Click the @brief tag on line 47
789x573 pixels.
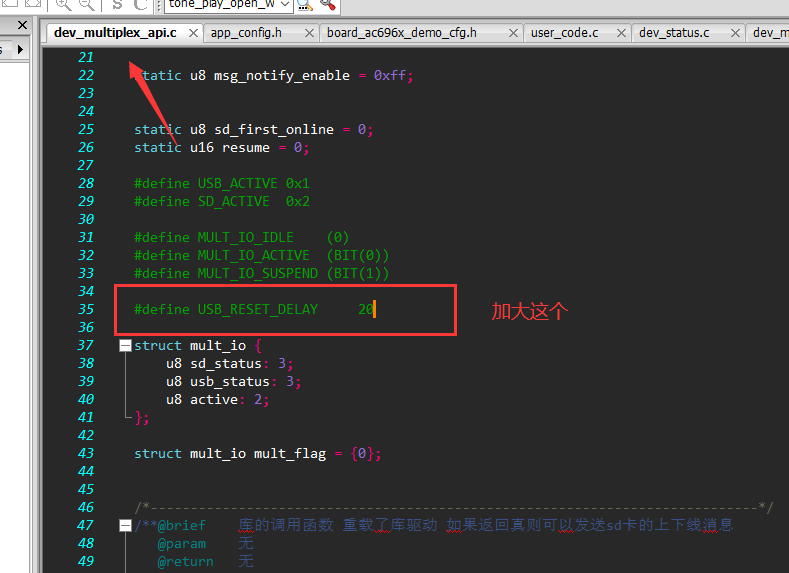click(x=182, y=526)
